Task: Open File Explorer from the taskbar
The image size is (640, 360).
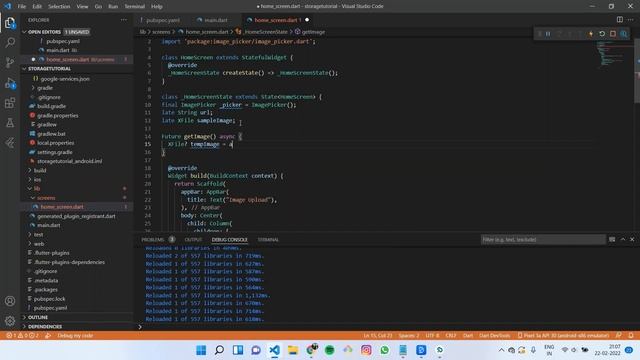Action: tap(293, 350)
